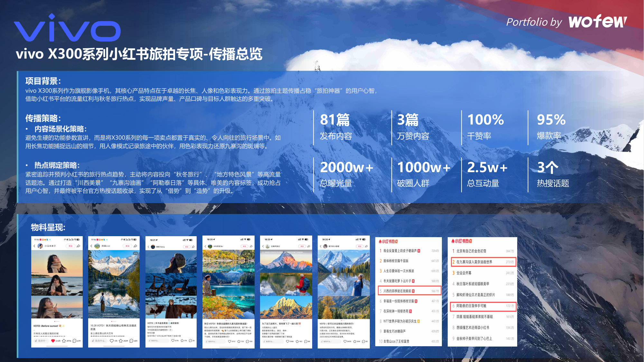This screenshot has height=362, width=644.
Task: Click the 热点绑定策略 bullet heading
Action: coord(57,165)
